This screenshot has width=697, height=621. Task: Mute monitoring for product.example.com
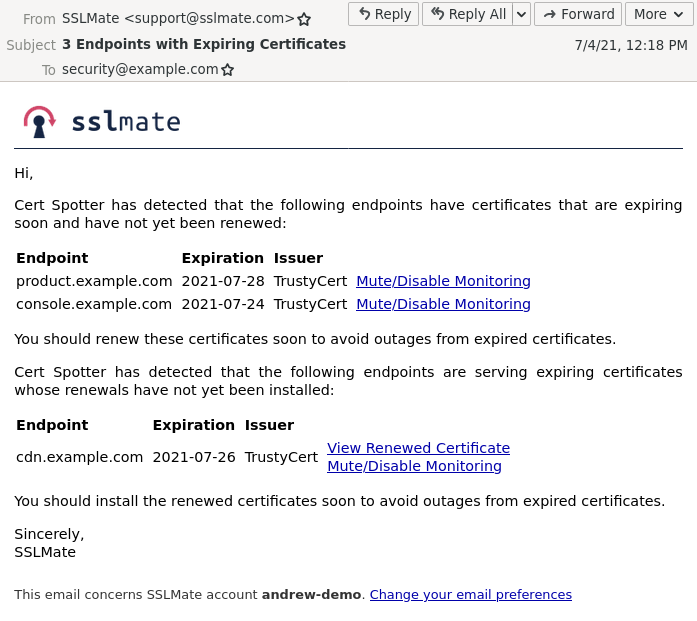pos(443,281)
